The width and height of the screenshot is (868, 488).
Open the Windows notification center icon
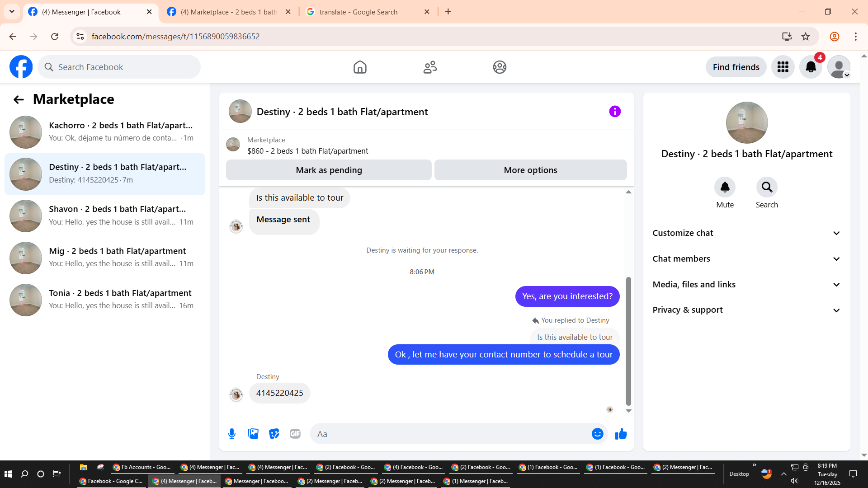[x=853, y=474]
